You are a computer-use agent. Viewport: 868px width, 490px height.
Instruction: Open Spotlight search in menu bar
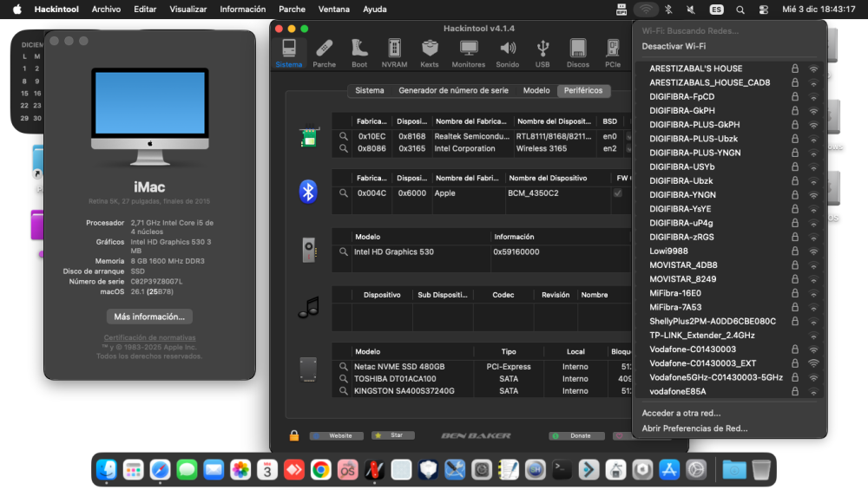coord(740,10)
